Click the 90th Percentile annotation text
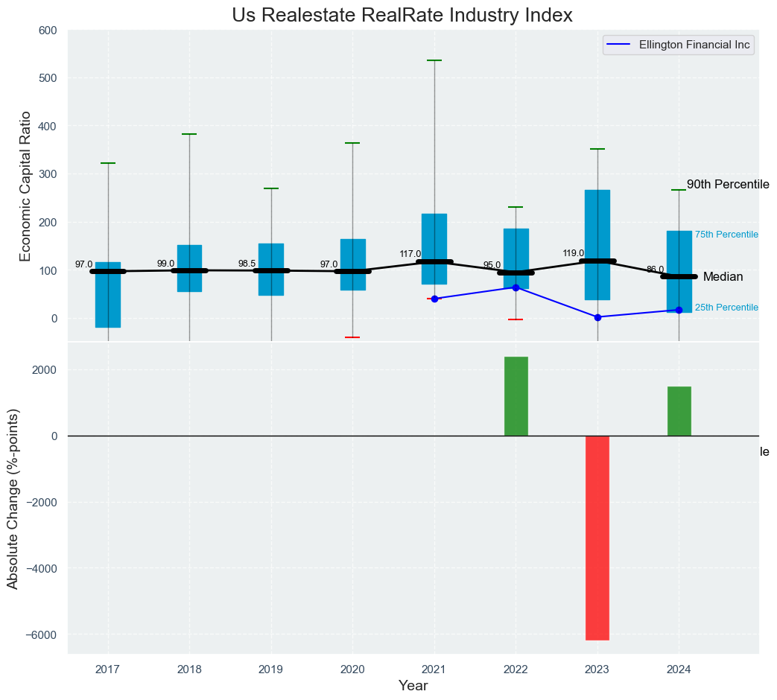 (727, 185)
